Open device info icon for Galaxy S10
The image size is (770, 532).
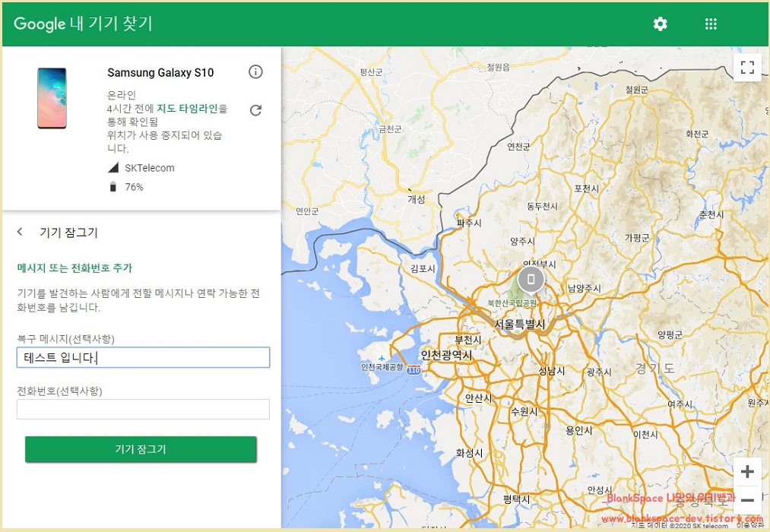(x=255, y=71)
